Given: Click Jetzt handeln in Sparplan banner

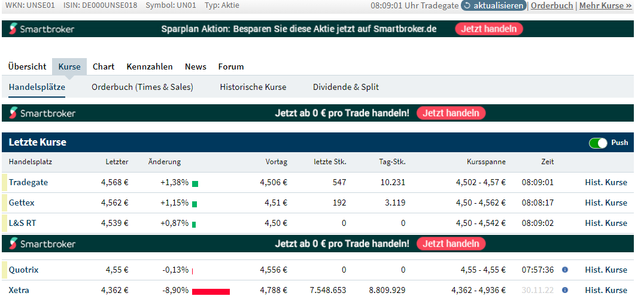Looking at the screenshot, I should point(489,29).
